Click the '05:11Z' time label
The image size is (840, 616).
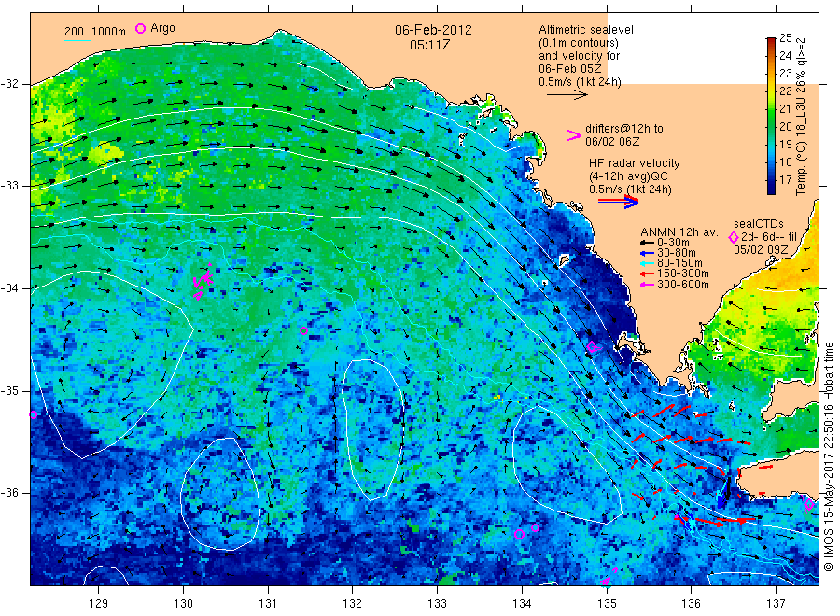click(430, 45)
